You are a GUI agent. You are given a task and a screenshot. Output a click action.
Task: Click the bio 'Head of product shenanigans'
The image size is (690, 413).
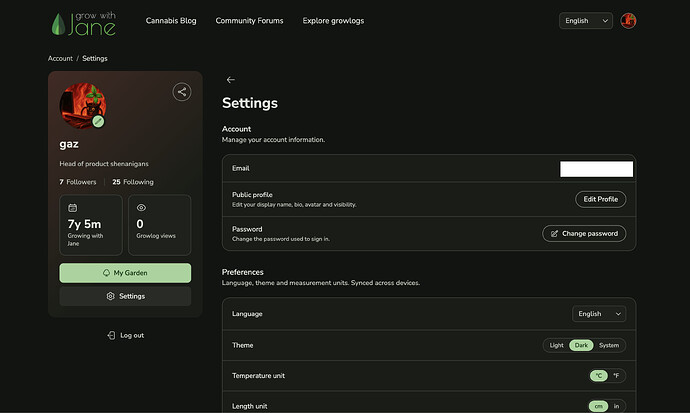[x=104, y=164]
